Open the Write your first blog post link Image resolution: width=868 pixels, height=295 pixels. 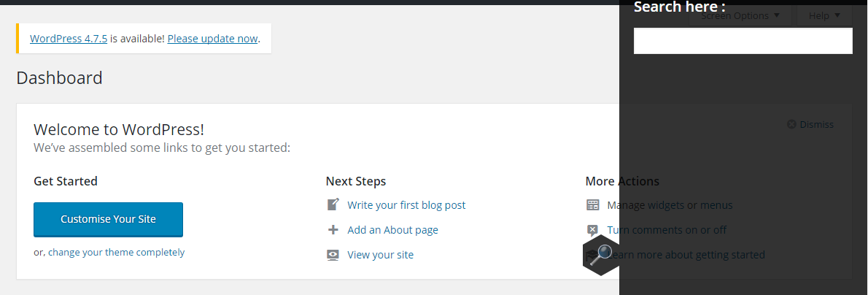(x=406, y=205)
